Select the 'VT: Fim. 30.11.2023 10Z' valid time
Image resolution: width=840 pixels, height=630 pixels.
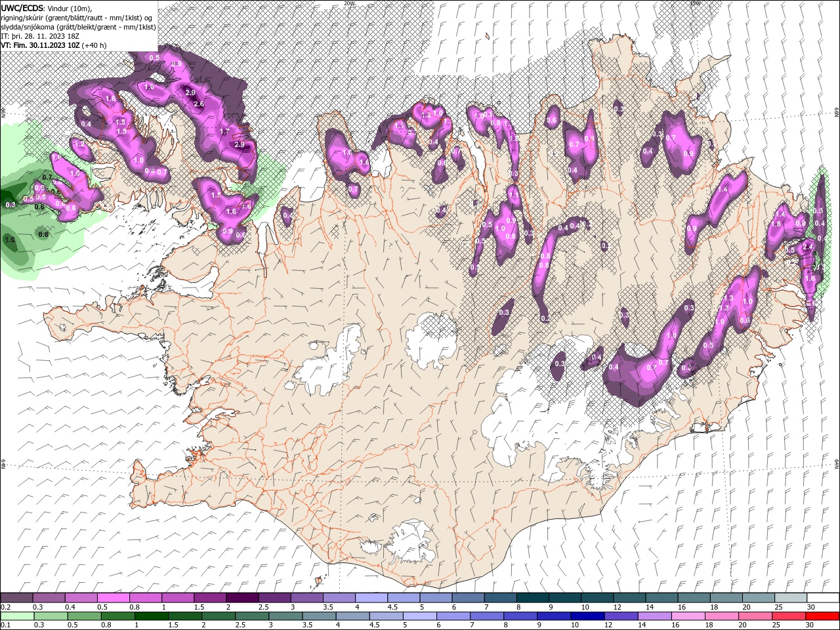pyautogui.click(x=40, y=45)
